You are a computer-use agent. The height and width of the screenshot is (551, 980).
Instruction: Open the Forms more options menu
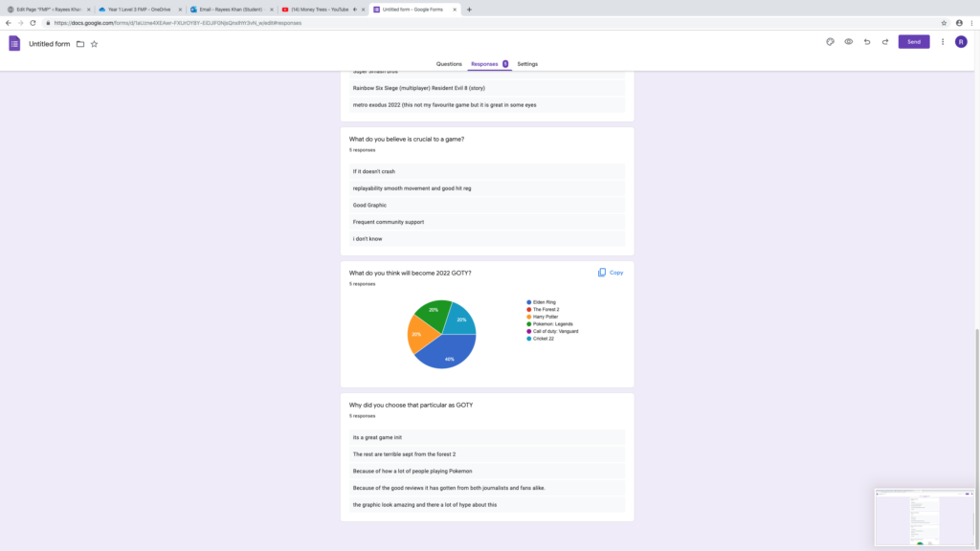point(943,42)
